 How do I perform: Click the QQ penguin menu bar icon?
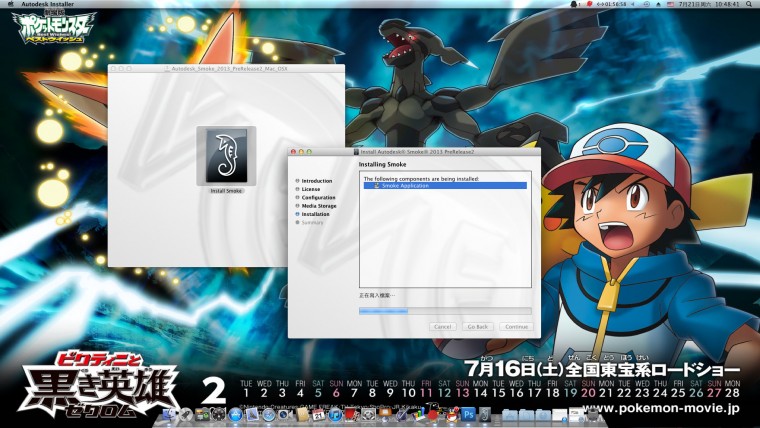coord(573,4)
